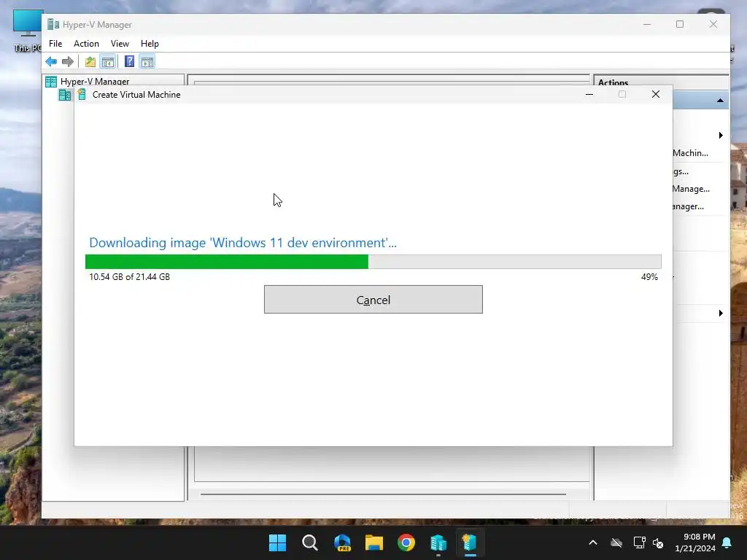The height and width of the screenshot is (560, 747).
Task: Click the 'Machin...' action link
Action: [690, 153]
